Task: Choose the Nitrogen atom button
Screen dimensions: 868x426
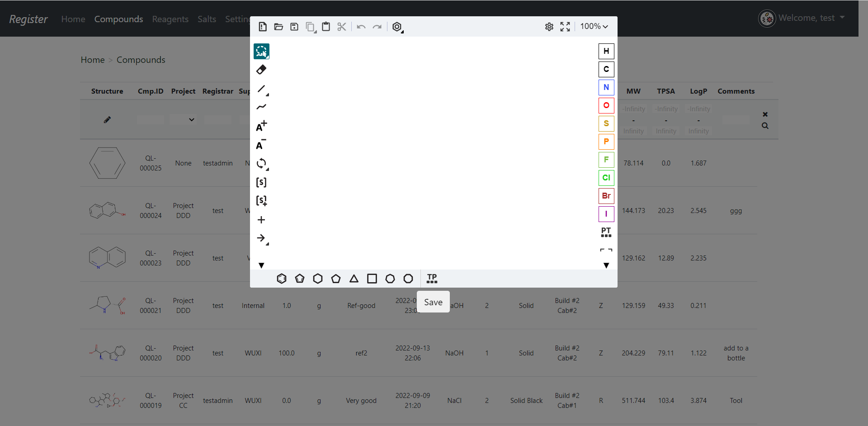Action: click(x=606, y=87)
